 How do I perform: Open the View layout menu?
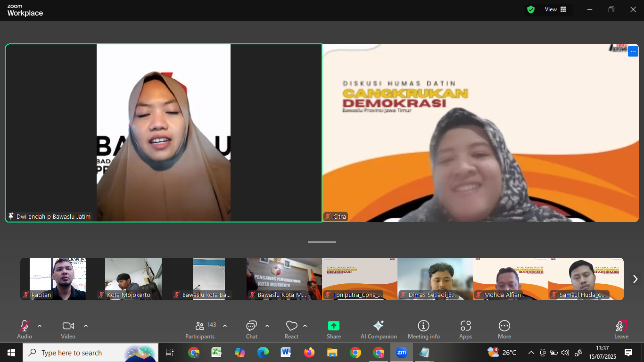[x=555, y=9]
